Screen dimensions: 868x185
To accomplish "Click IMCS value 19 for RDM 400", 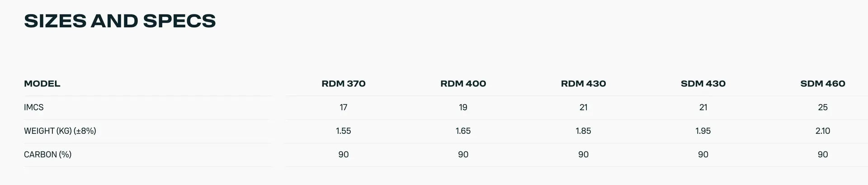I will point(463,108).
